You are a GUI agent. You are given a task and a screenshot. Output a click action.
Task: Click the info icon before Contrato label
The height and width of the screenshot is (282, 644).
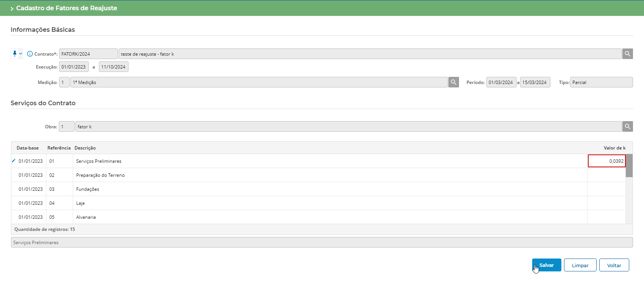click(30, 54)
